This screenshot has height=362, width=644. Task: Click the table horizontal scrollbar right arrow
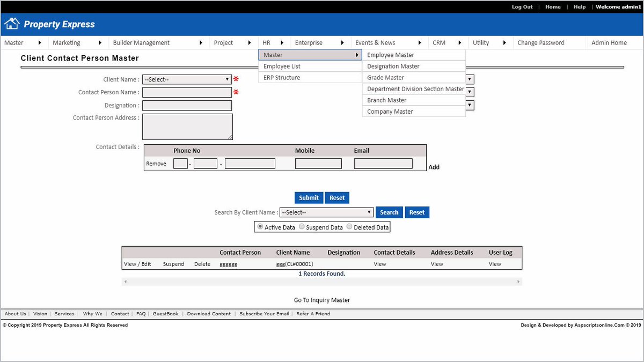[x=518, y=282]
